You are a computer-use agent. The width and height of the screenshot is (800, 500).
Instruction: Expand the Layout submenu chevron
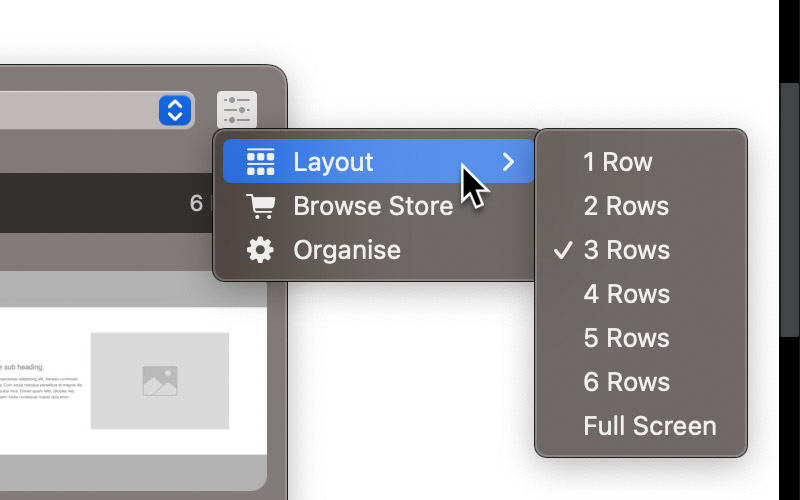tap(508, 162)
